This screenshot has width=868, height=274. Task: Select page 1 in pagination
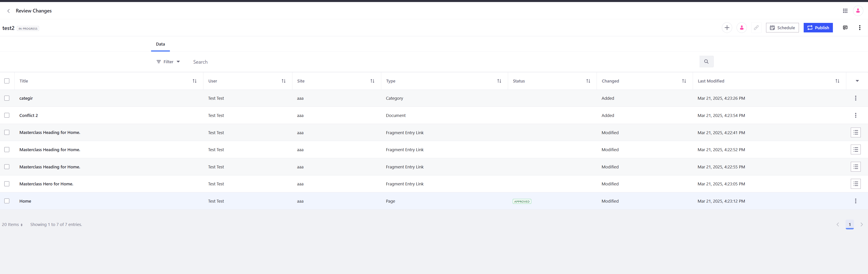point(849,224)
